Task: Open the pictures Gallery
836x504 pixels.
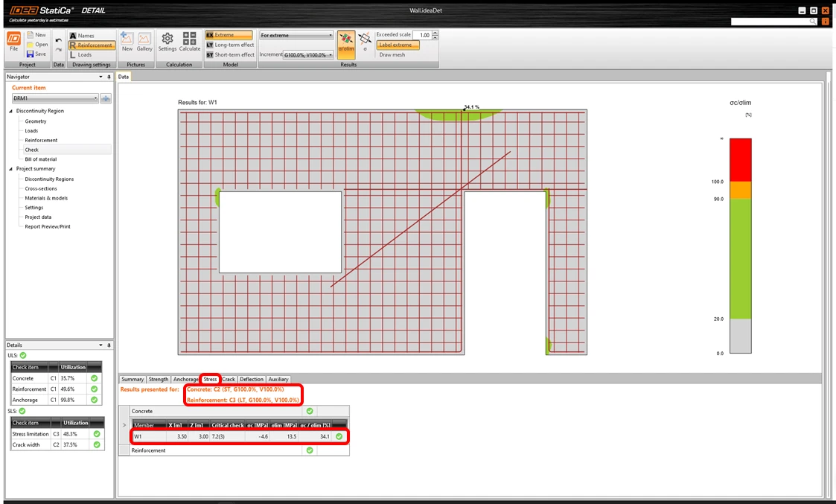Action: point(144,42)
